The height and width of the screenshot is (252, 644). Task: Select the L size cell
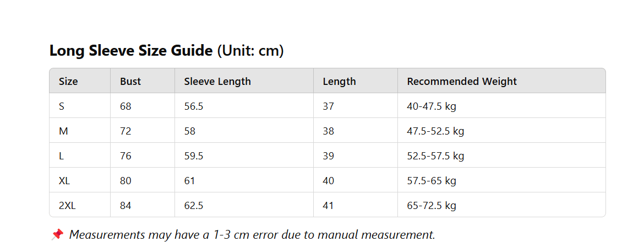(61, 156)
